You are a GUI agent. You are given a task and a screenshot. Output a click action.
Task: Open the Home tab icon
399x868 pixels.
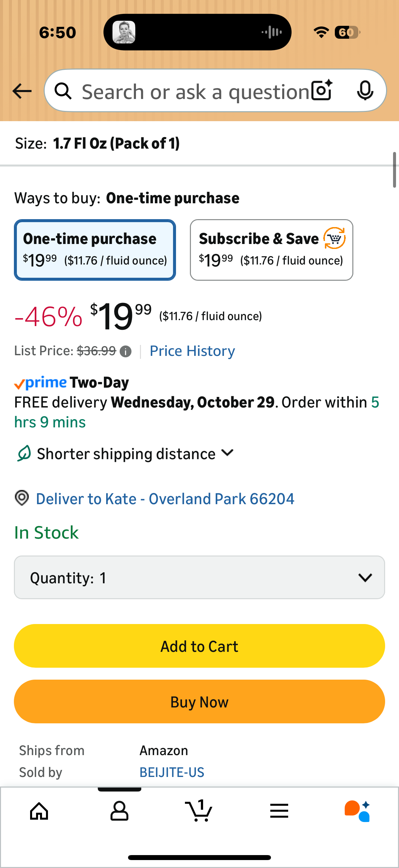(39, 811)
